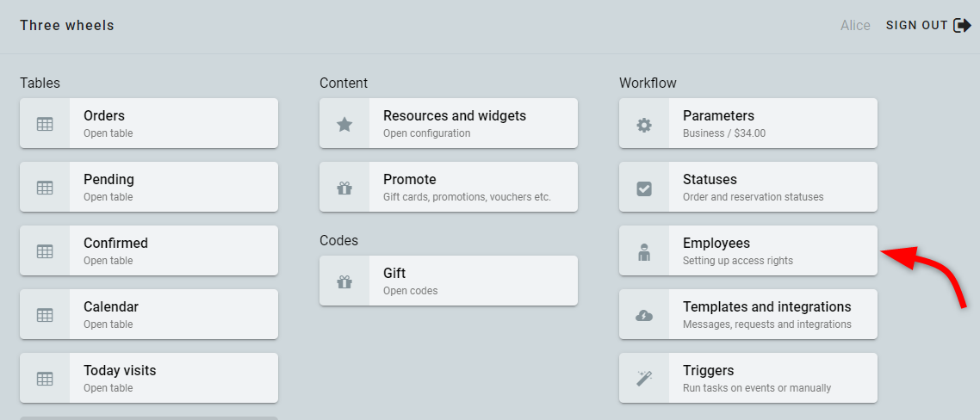Open Employees access rights settings

click(748, 250)
